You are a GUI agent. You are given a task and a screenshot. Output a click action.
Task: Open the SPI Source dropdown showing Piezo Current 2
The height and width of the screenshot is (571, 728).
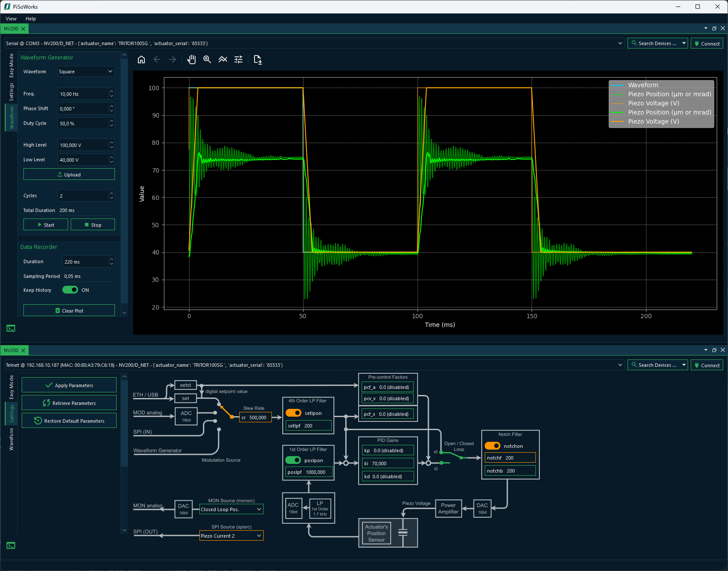pos(231,535)
